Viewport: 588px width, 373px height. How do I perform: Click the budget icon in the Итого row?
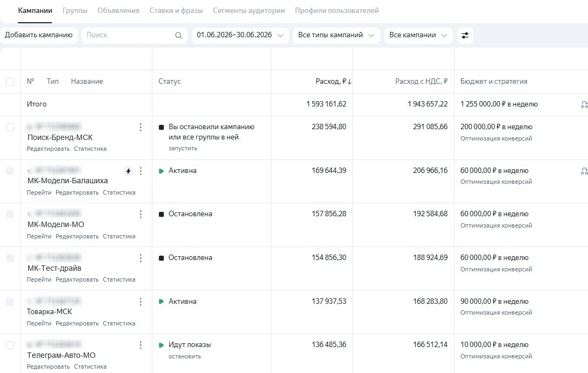tap(584, 105)
